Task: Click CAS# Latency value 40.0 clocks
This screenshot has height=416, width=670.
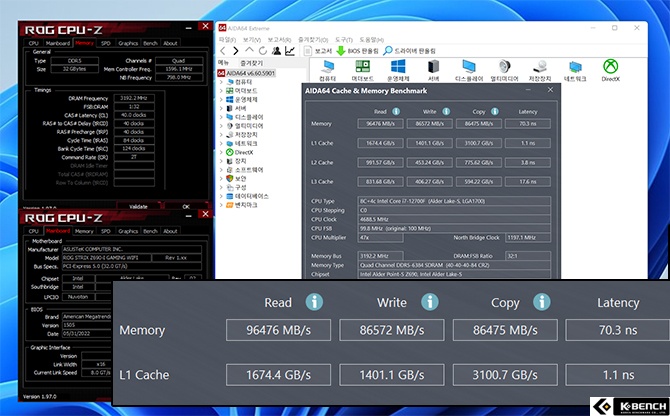Action: click(134, 115)
